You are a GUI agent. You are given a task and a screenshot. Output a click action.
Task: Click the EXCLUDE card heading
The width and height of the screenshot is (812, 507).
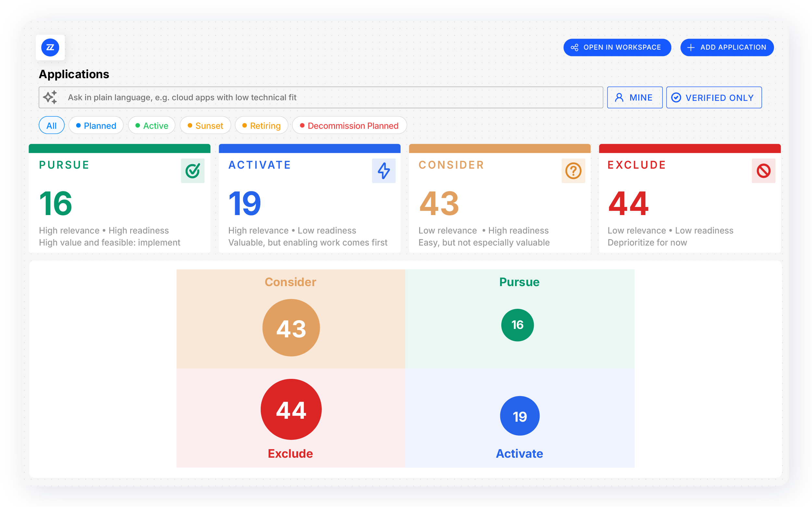[x=637, y=165]
